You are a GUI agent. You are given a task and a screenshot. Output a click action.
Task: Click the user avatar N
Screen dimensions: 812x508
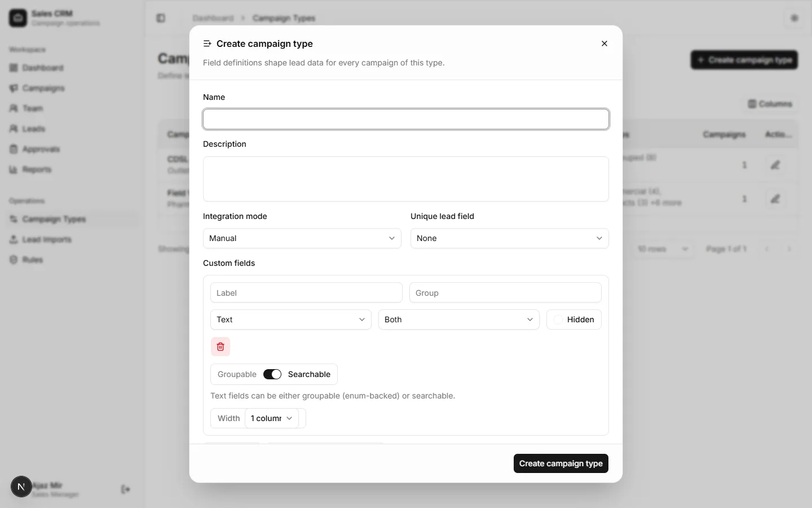tap(21, 487)
